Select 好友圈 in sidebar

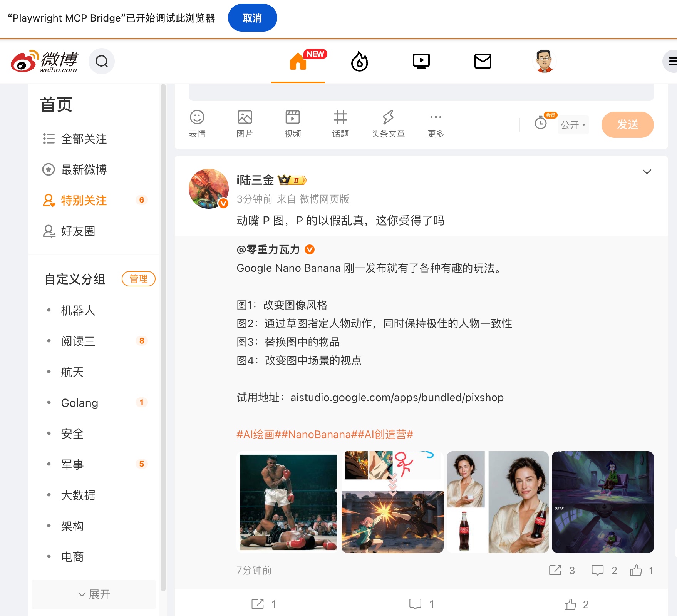point(94,231)
